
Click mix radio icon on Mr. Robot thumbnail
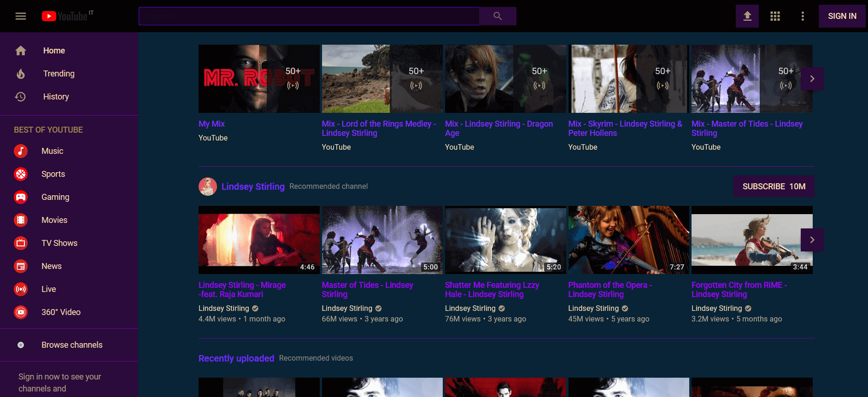(x=293, y=85)
